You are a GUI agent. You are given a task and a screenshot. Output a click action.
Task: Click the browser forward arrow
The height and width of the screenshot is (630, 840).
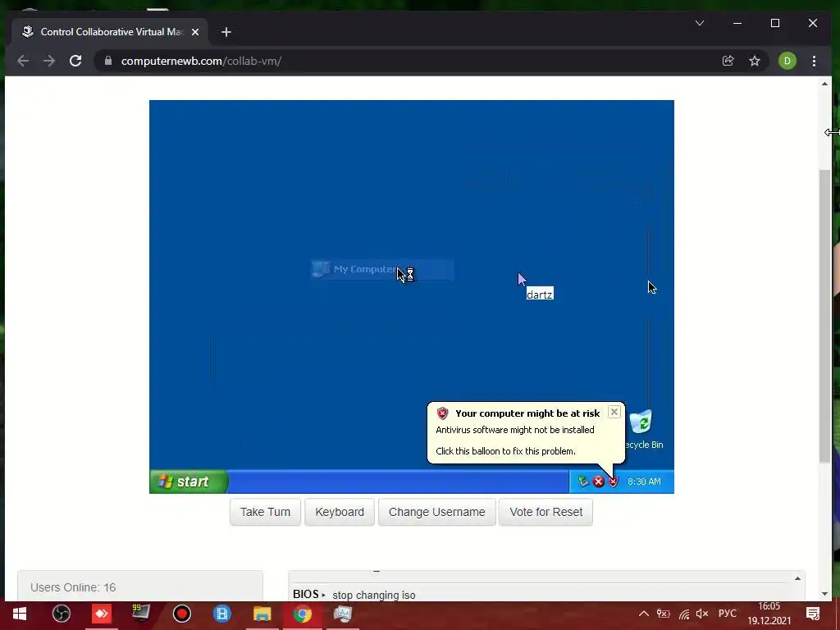(x=48, y=61)
